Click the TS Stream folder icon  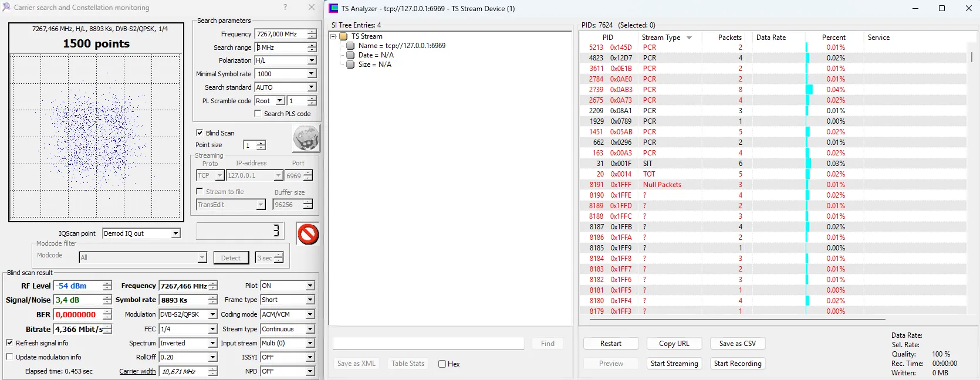pos(344,36)
